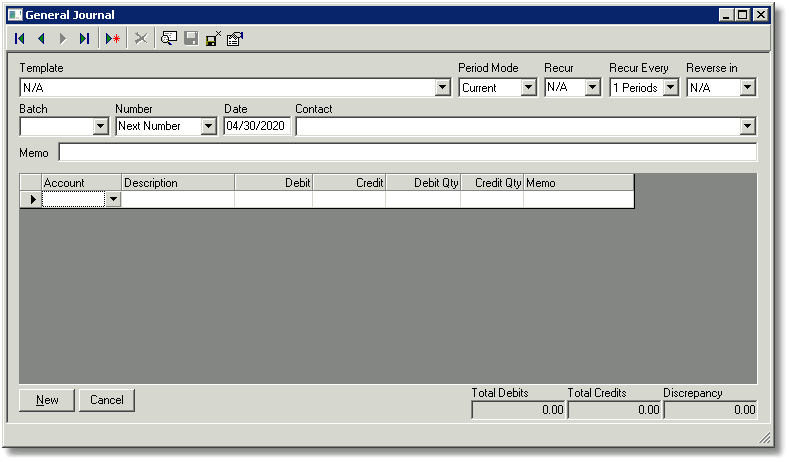This screenshot has height=462, width=789.
Task: Click the Cancel button
Action: click(x=107, y=400)
